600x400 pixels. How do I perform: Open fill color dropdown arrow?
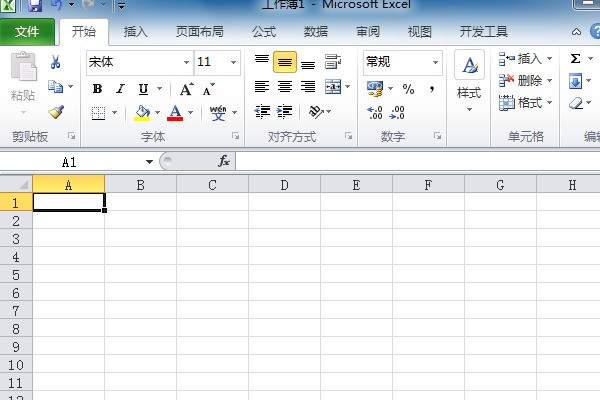[157, 113]
